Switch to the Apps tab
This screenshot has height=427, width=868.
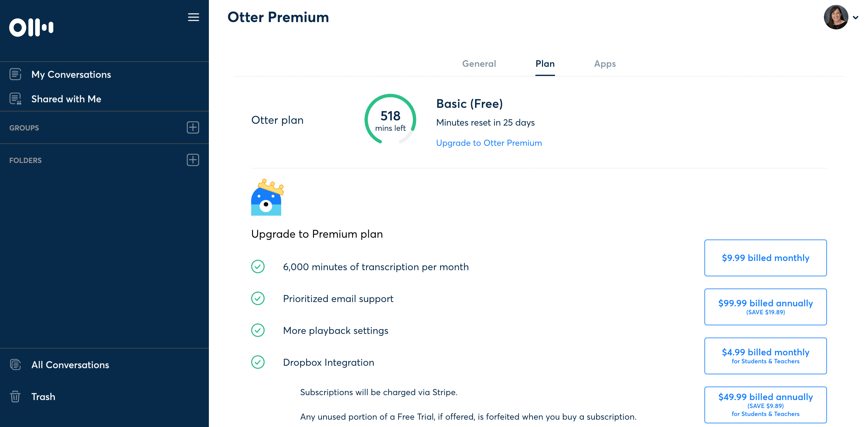pyautogui.click(x=605, y=64)
